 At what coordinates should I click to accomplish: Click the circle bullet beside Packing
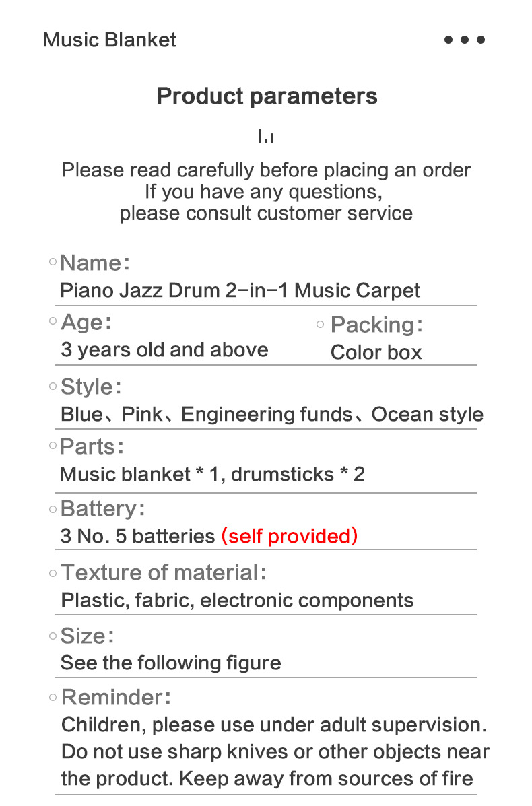click(x=321, y=324)
